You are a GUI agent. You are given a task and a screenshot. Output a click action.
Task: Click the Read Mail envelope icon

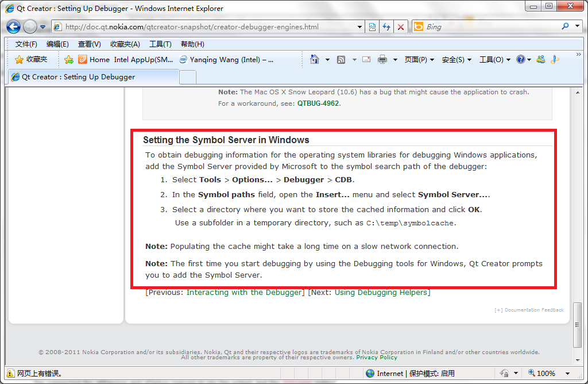[x=366, y=59]
